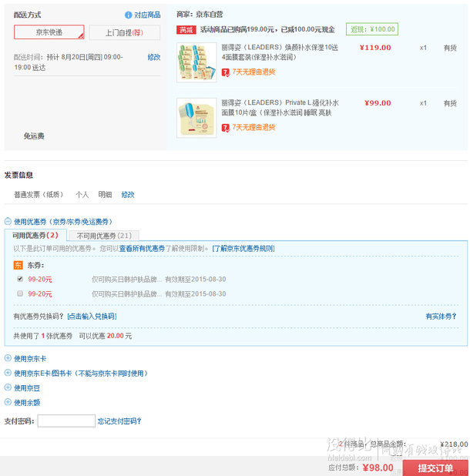Screen dimensions: 470x476
Task: Click the 免运费 label
Action: point(34,136)
